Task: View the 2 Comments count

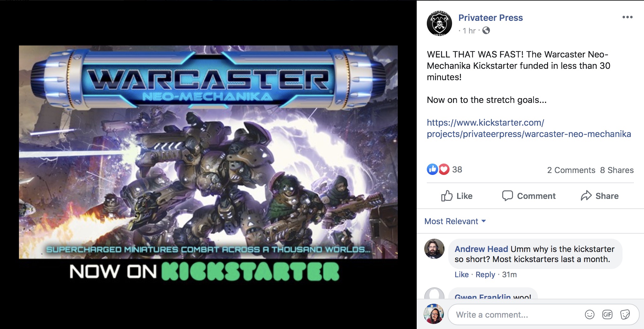Action: (571, 170)
